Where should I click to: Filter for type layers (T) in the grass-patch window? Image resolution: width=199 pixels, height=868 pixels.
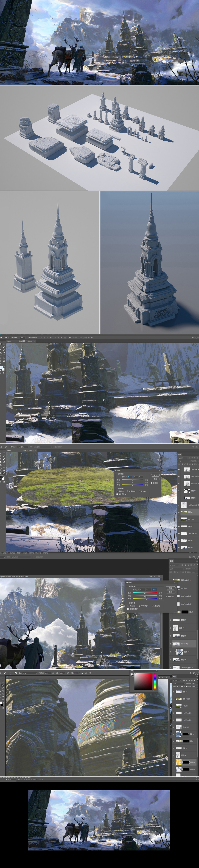[x=195, y=458]
